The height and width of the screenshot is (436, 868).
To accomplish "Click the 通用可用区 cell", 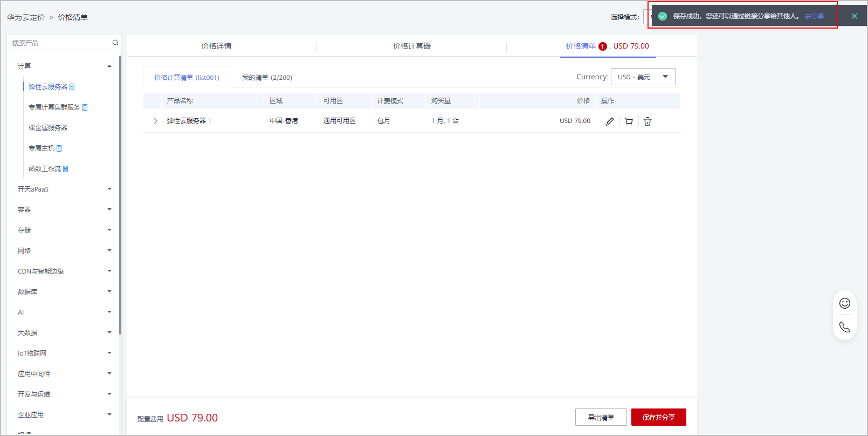I will click(x=340, y=121).
